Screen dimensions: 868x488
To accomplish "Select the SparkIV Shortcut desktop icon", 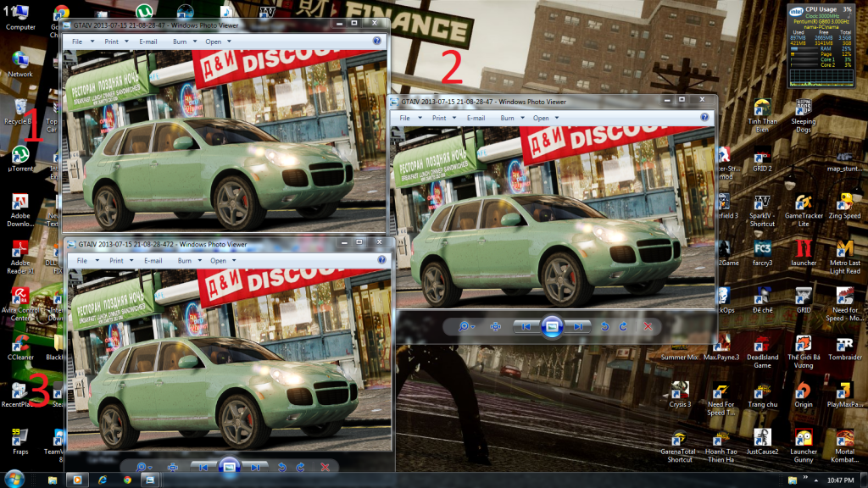I will coord(762,210).
